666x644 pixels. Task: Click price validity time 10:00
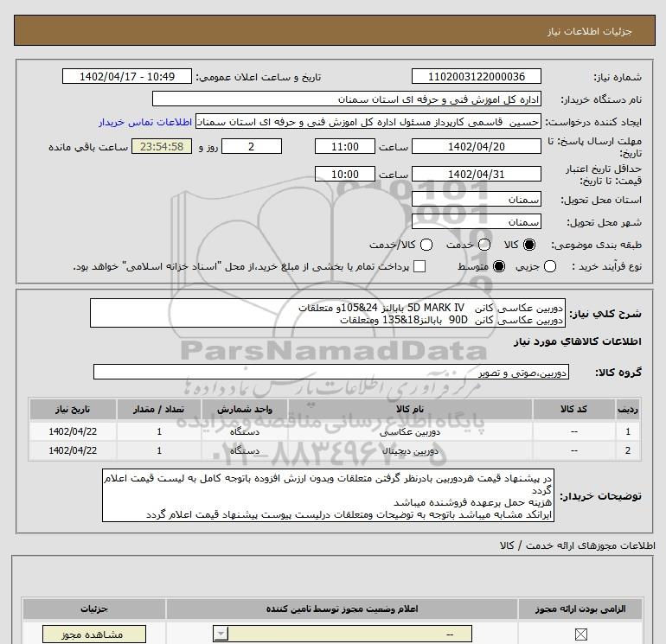pyautogui.click(x=345, y=174)
